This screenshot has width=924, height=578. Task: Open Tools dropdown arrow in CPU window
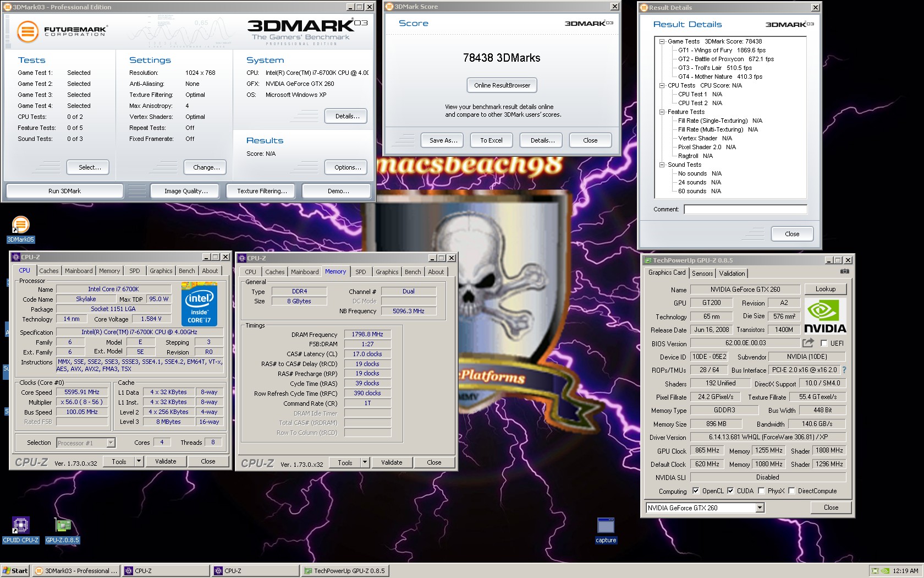tap(139, 461)
